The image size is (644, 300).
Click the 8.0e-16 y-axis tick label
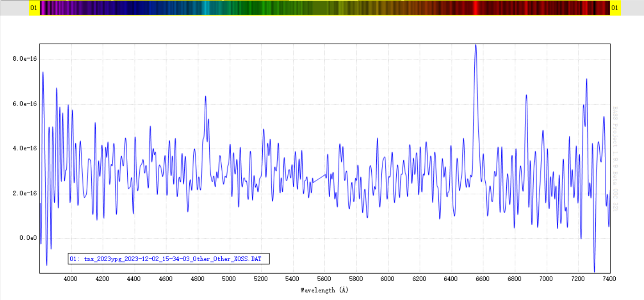pyautogui.click(x=25, y=59)
